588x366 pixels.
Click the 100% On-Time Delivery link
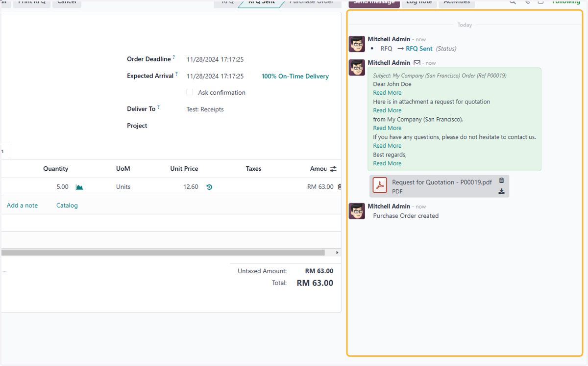click(x=295, y=76)
